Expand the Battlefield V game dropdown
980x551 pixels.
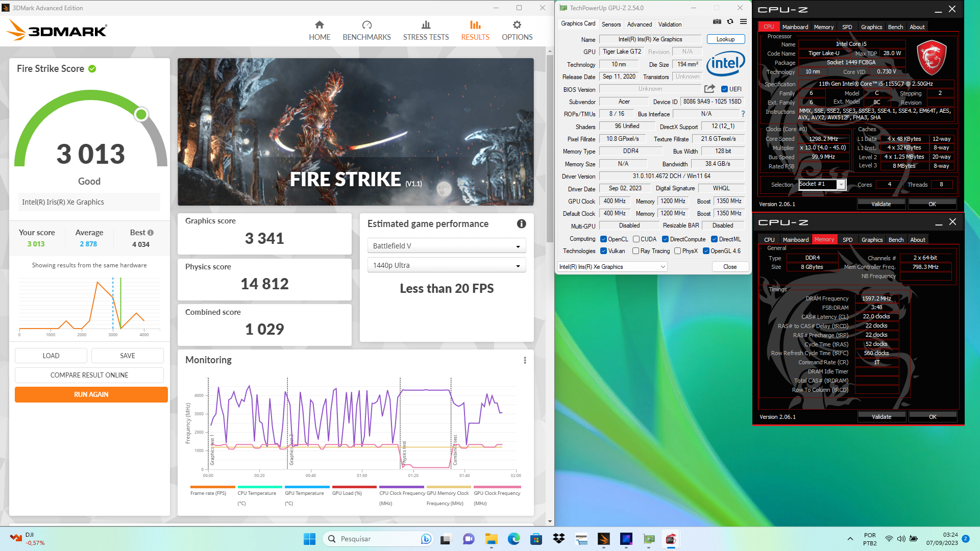(x=446, y=246)
